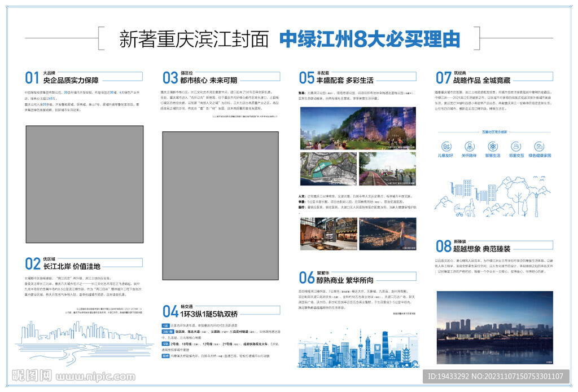Click the heading 超越想象 典范臻装
578x392 pixels.
482,249
